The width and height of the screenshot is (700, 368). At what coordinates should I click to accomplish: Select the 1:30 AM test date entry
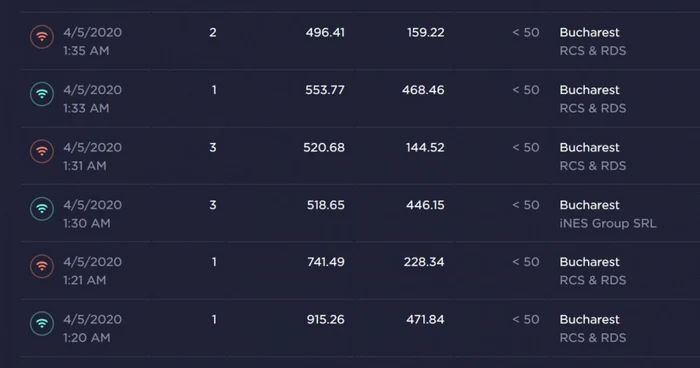[x=92, y=214]
